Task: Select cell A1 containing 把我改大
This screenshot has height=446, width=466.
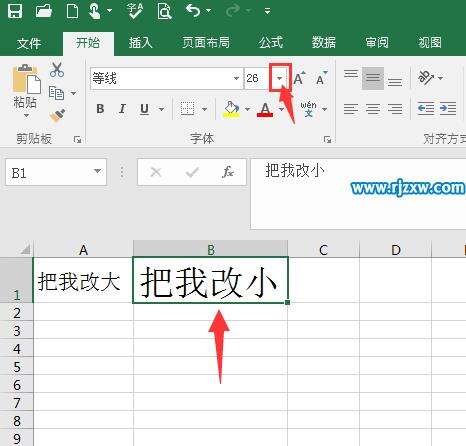Action: [x=83, y=280]
